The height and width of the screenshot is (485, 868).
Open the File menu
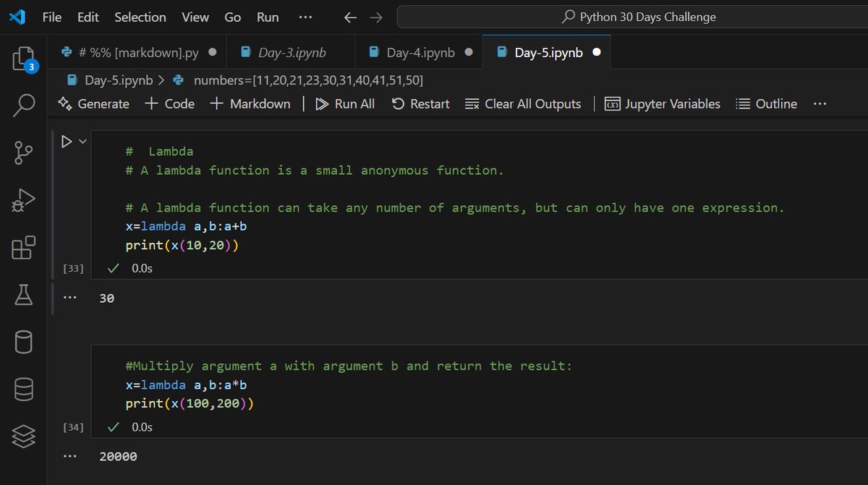pyautogui.click(x=52, y=17)
